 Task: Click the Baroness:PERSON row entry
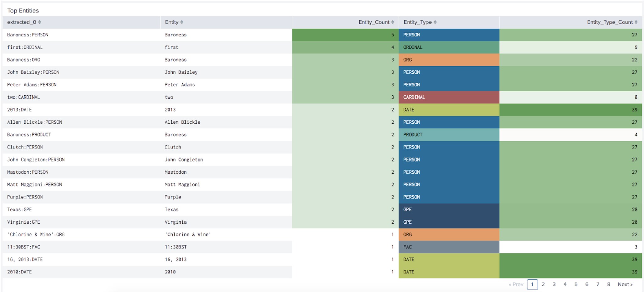[x=28, y=35]
